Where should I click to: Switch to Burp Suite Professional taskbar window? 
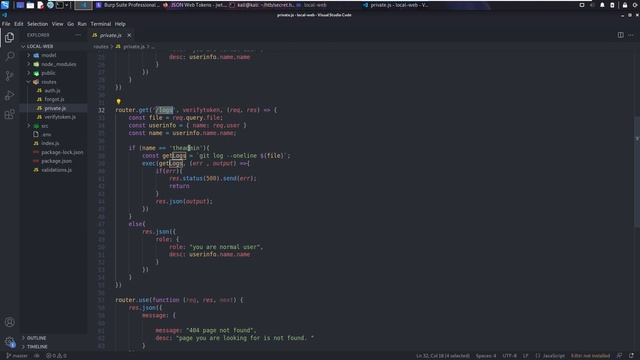[x=127, y=5]
